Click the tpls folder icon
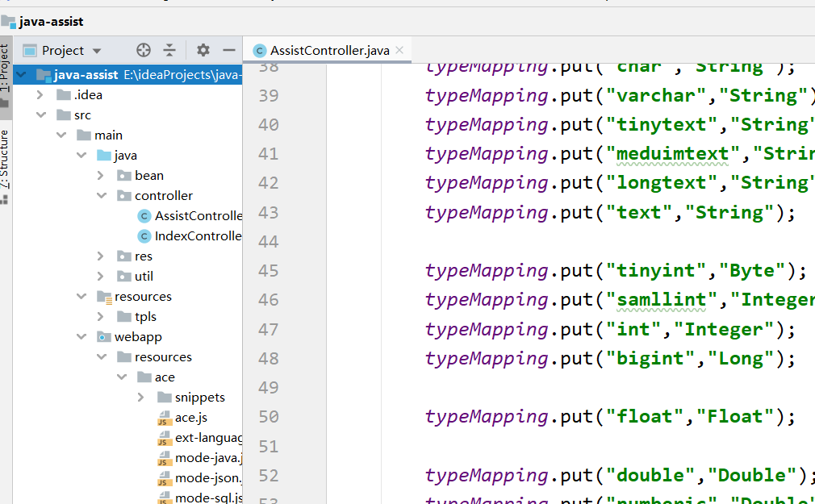The width and height of the screenshot is (815, 504). 123,316
